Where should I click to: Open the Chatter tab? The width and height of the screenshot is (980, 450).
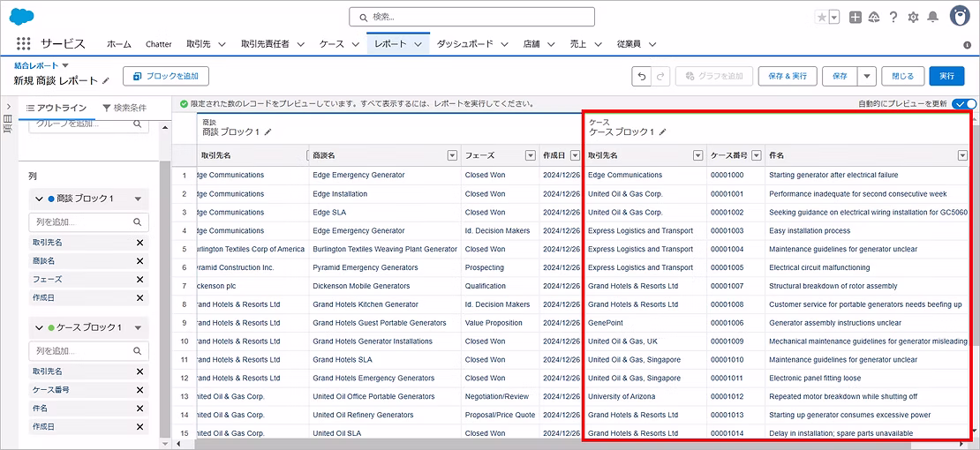(159, 44)
